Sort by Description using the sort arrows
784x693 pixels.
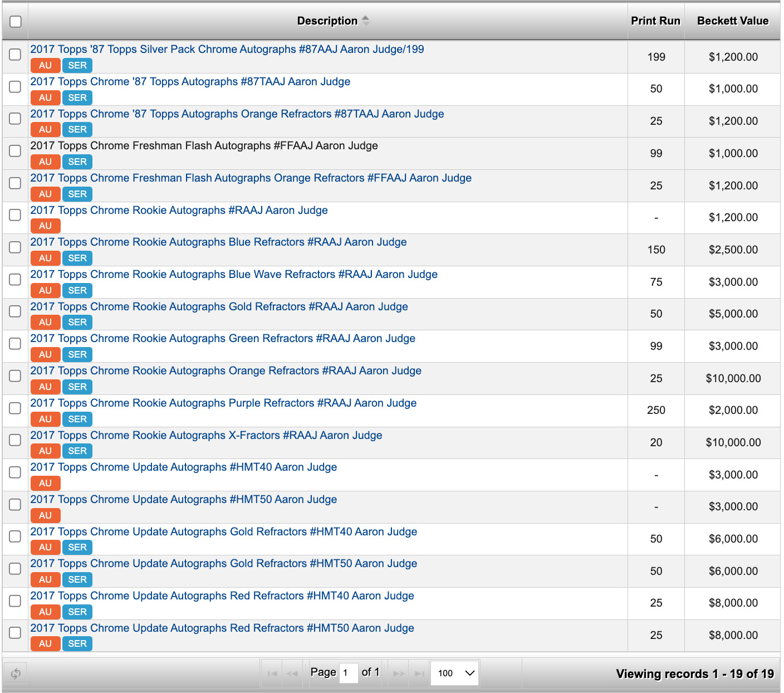tap(365, 21)
